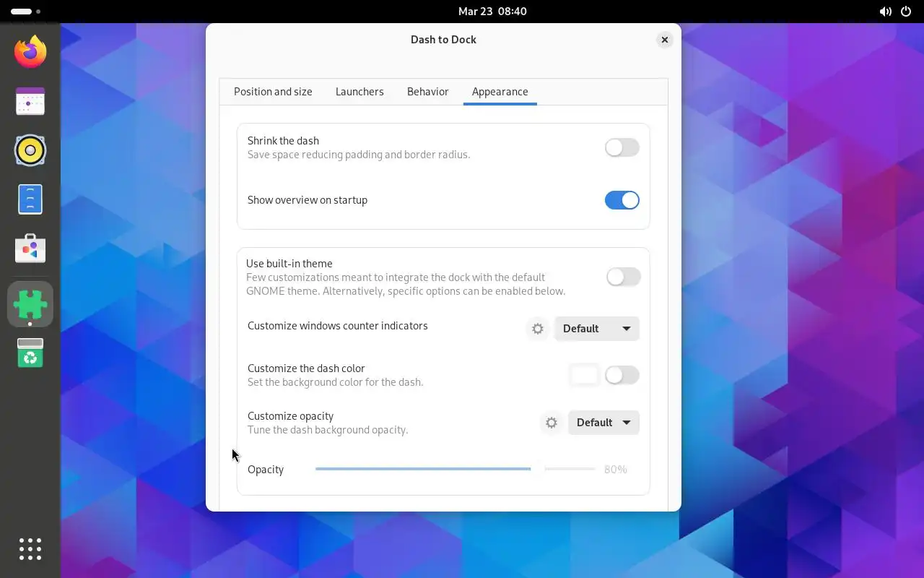The width and height of the screenshot is (924, 578).
Task: Open the Rhythmbox music player icon
Action: [30, 150]
